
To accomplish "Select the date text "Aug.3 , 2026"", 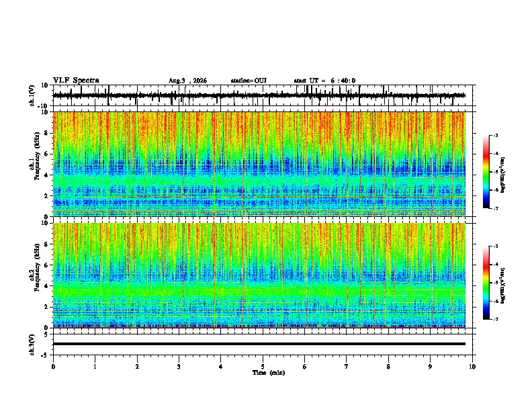I will point(187,81).
